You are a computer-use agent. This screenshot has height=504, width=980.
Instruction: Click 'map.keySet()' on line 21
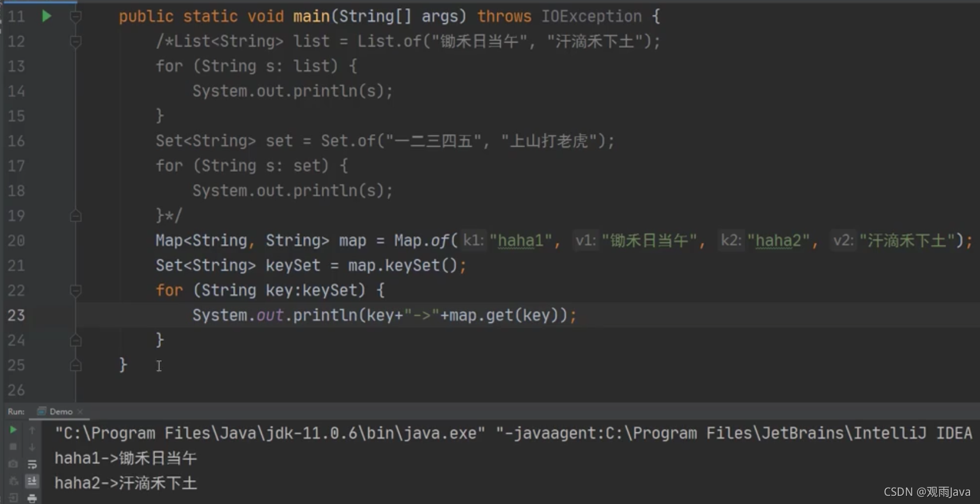click(x=403, y=266)
